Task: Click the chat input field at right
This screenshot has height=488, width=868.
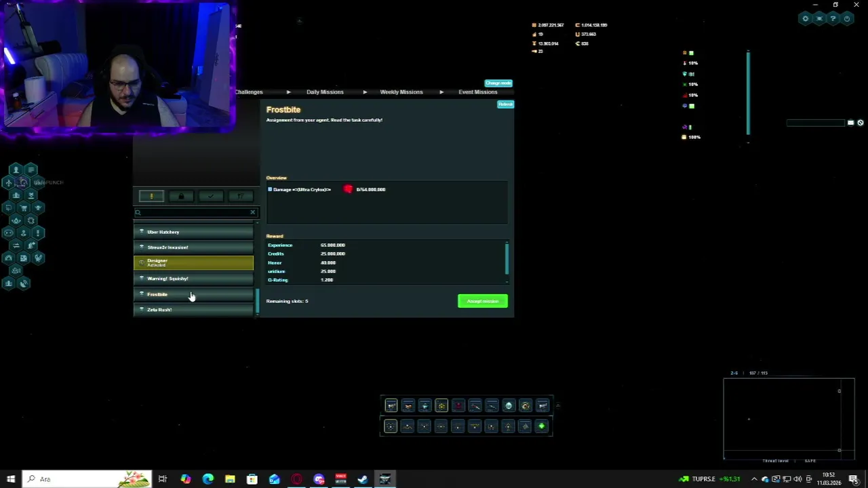Action: (816, 123)
